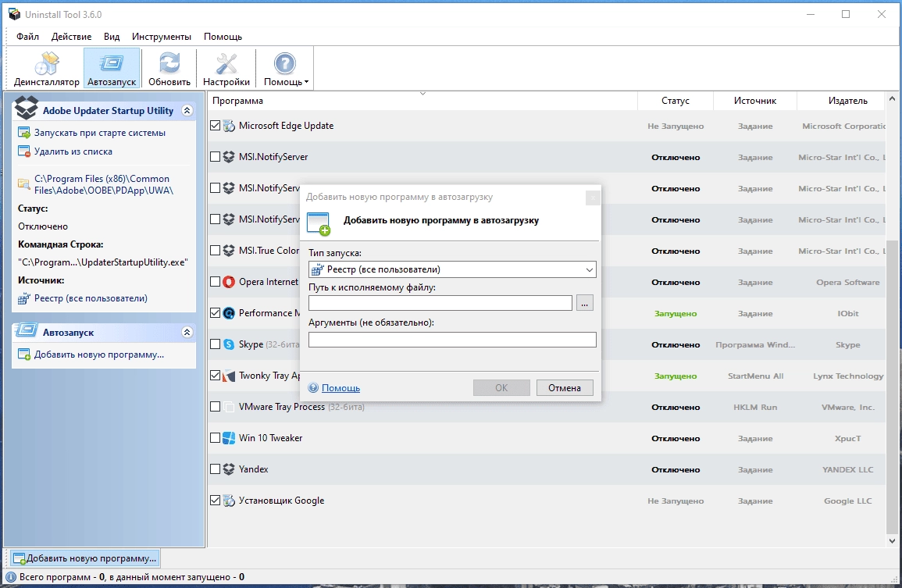
Task: Collapse the Adobe Updater Startup Utility panel
Action: tap(187, 110)
